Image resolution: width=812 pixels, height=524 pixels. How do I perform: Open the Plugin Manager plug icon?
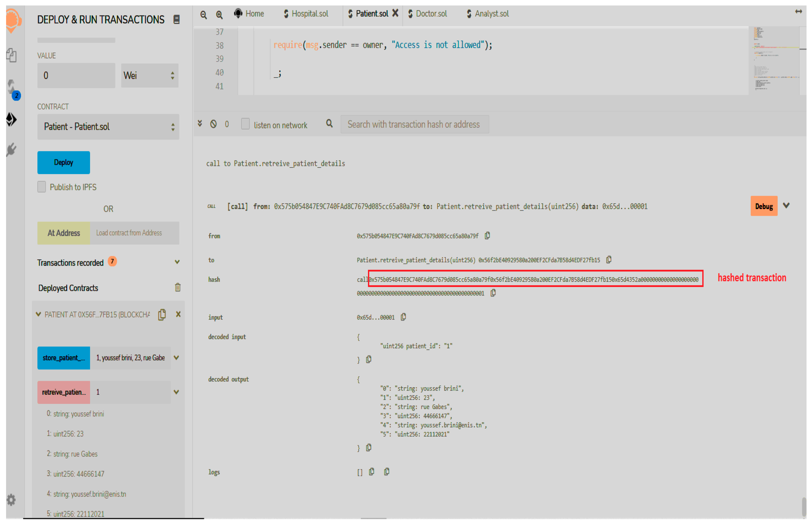pyautogui.click(x=12, y=149)
